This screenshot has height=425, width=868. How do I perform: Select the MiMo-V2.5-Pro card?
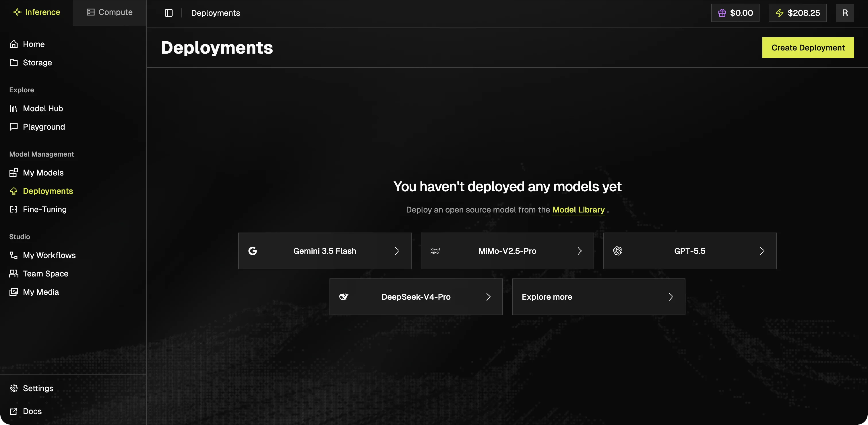(x=507, y=251)
